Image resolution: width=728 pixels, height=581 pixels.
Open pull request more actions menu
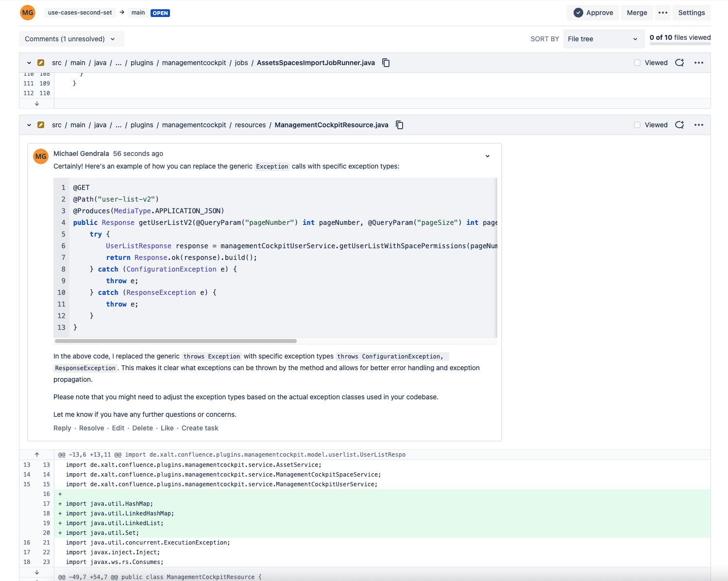[663, 13]
